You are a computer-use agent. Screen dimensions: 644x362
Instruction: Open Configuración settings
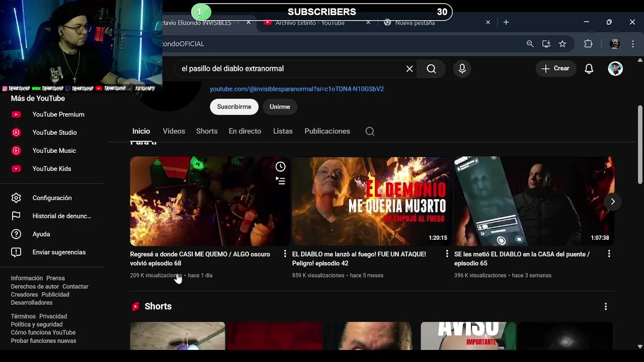(x=52, y=198)
